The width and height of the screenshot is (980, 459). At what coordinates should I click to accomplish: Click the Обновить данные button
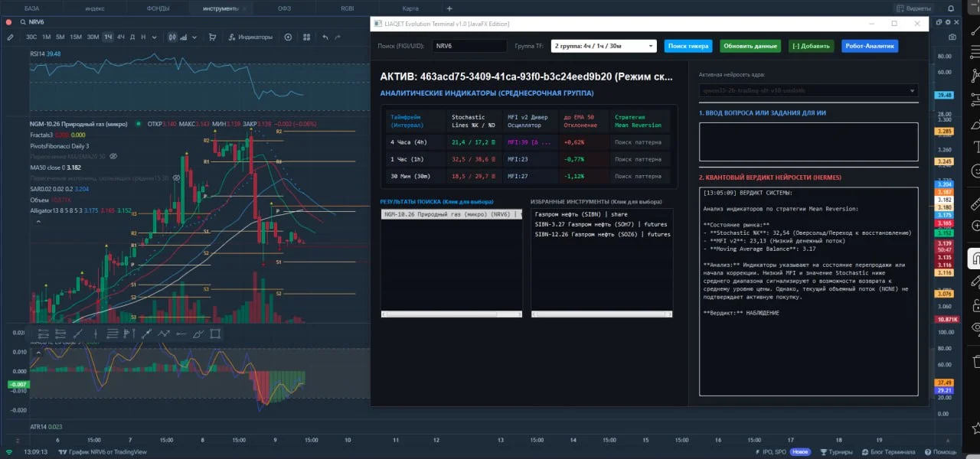(750, 46)
